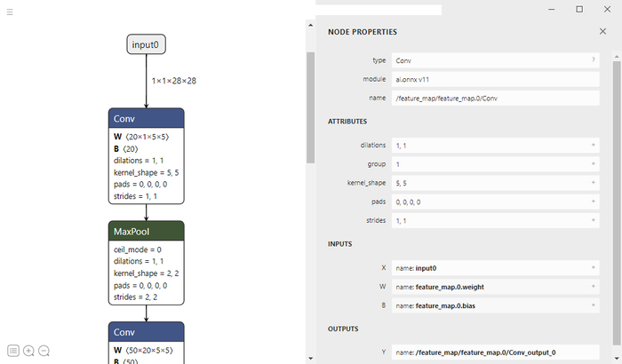
Task: Expand the group attribute details
Action: tap(593, 164)
